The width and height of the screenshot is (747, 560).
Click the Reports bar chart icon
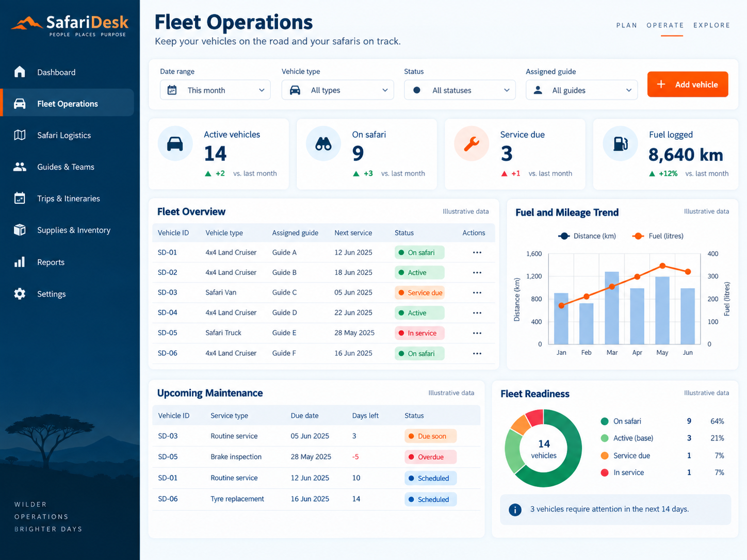point(20,262)
